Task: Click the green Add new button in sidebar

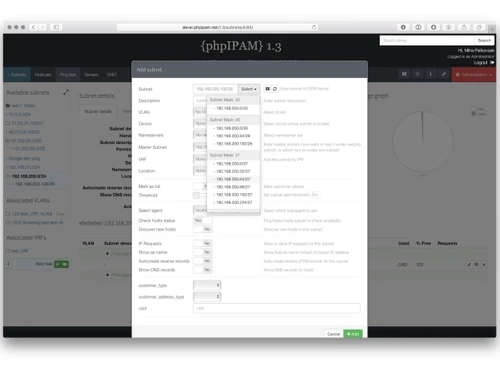Action: pos(61,264)
